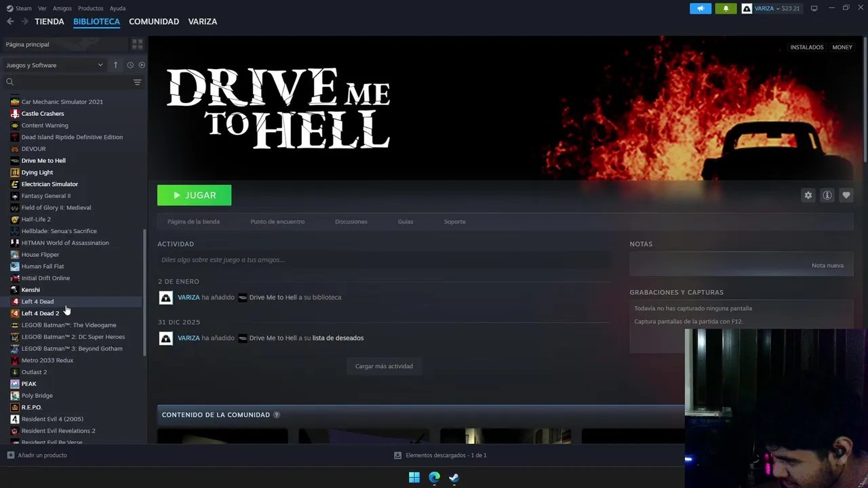
Task: Open the Ayuda menu
Action: pyautogui.click(x=117, y=8)
